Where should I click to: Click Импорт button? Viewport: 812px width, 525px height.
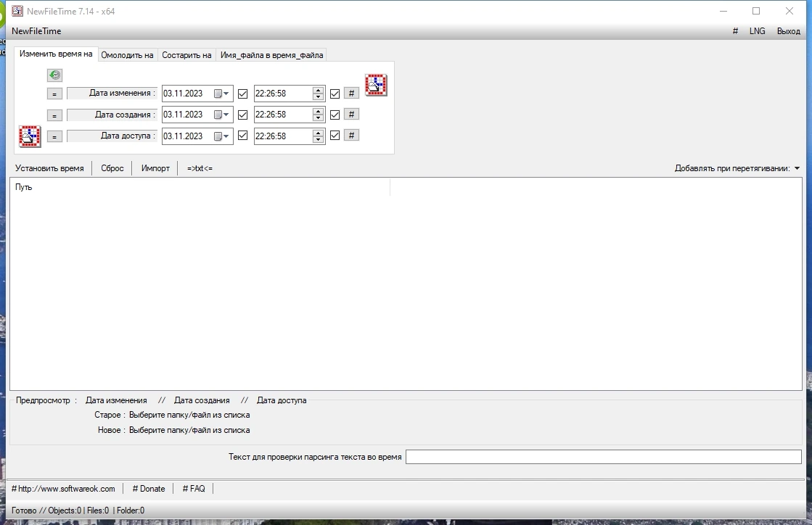tap(155, 168)
